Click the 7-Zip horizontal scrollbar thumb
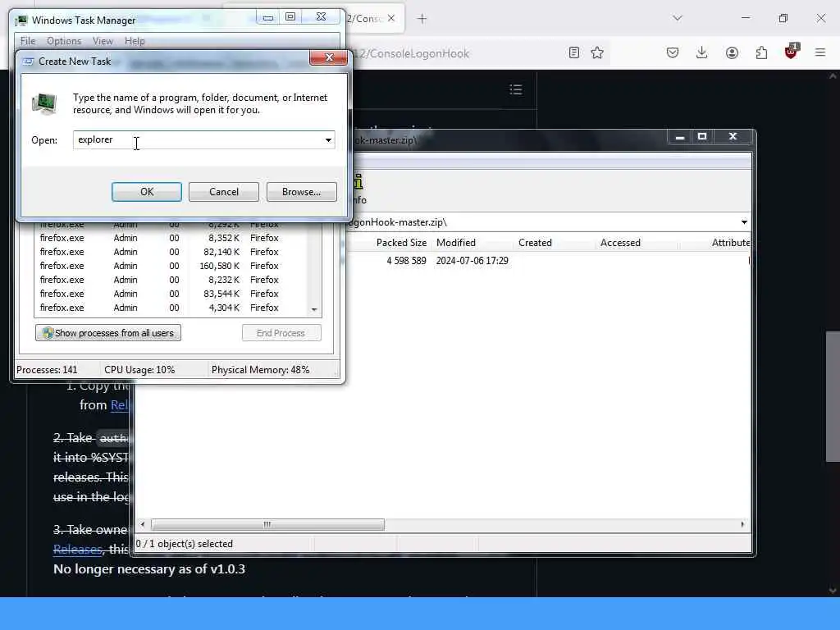This screenshot has height=630, width=840. coord(268,524)
